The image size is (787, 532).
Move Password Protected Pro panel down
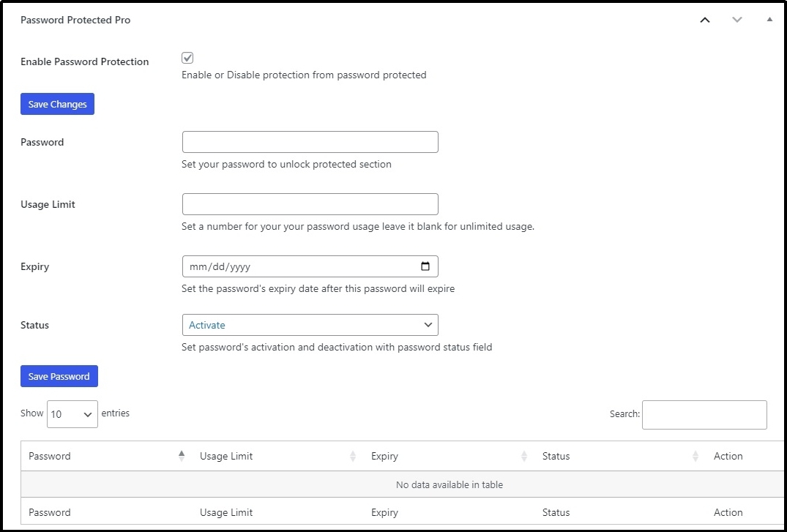coord(737,20)
